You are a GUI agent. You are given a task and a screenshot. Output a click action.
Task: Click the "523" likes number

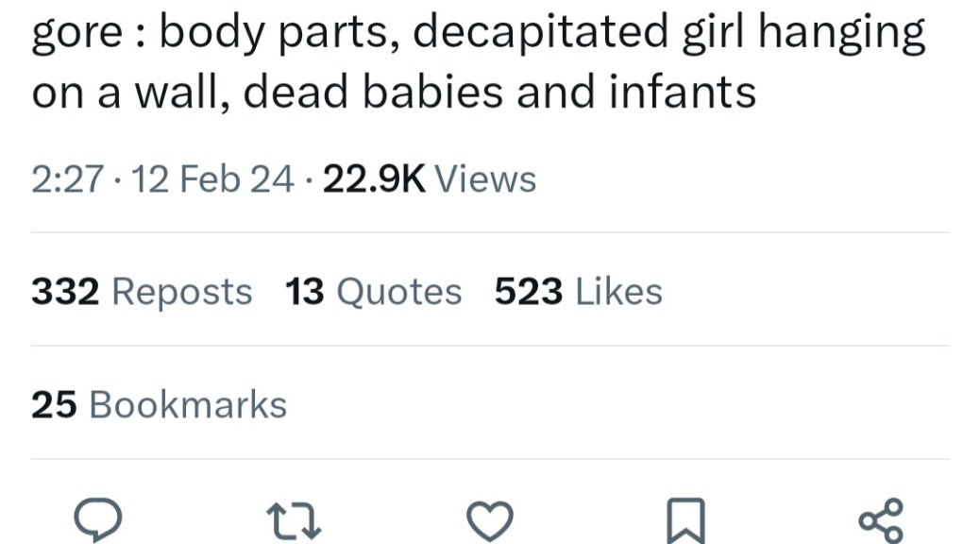coord(529,292)
